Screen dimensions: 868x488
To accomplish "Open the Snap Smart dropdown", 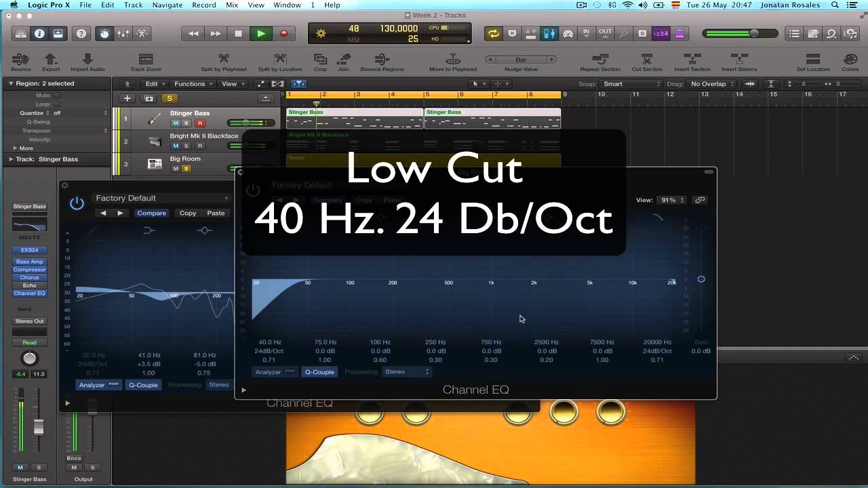I will [x=631, y=84].
